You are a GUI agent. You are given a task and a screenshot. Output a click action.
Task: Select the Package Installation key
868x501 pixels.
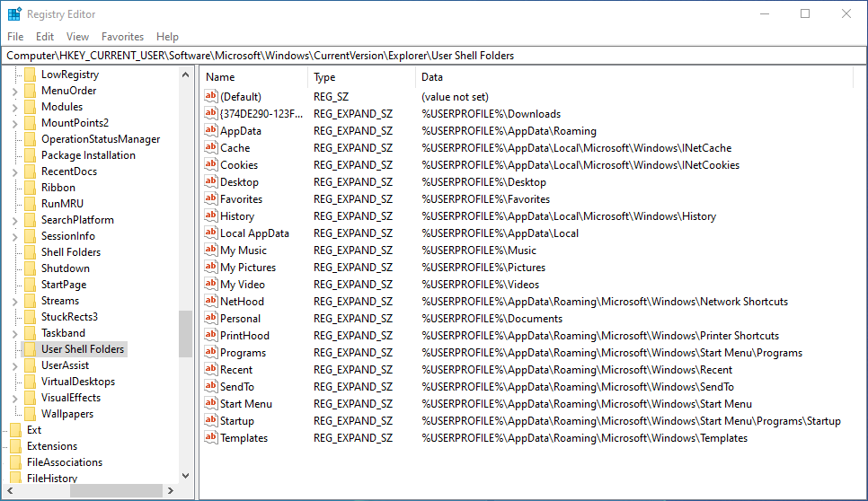coord(88,155)
